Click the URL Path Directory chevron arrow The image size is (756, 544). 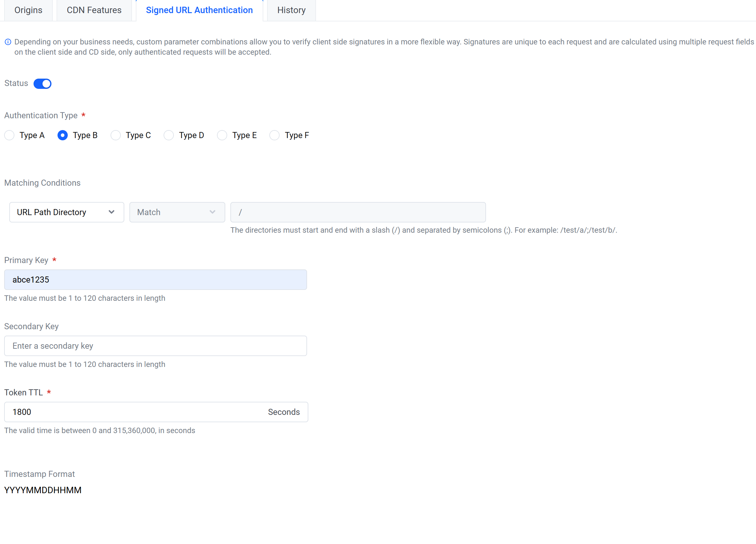(x=112, y=212)
